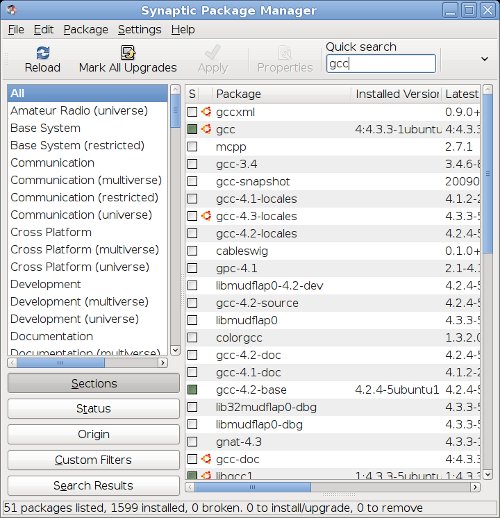Click the Status filter button

point(93,409)
